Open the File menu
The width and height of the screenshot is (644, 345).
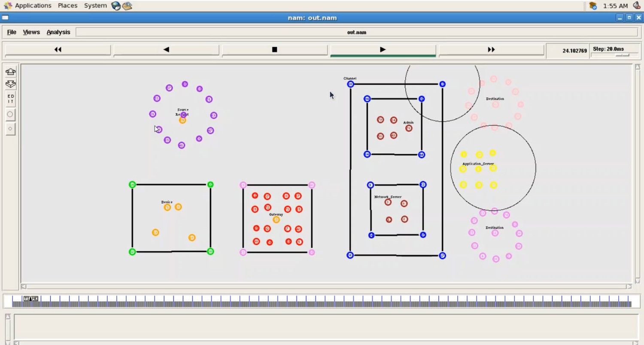coord(12,32)
